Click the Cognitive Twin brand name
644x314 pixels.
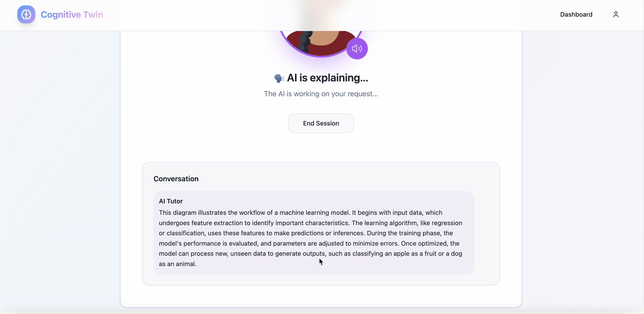pos(72,15)
